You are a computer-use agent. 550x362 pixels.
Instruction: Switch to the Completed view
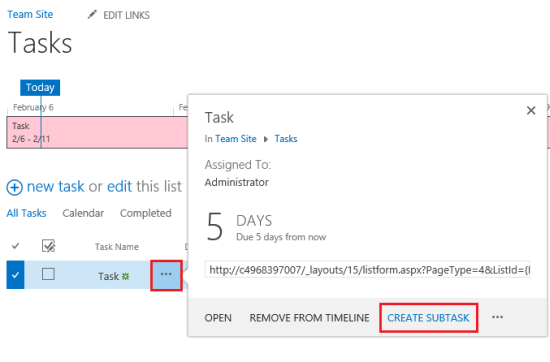click(146, 213)
